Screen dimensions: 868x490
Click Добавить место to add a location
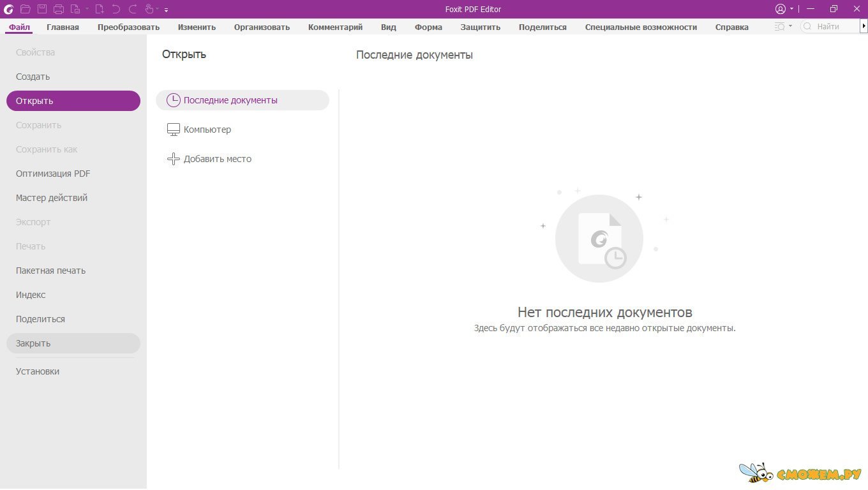point(217,159)
